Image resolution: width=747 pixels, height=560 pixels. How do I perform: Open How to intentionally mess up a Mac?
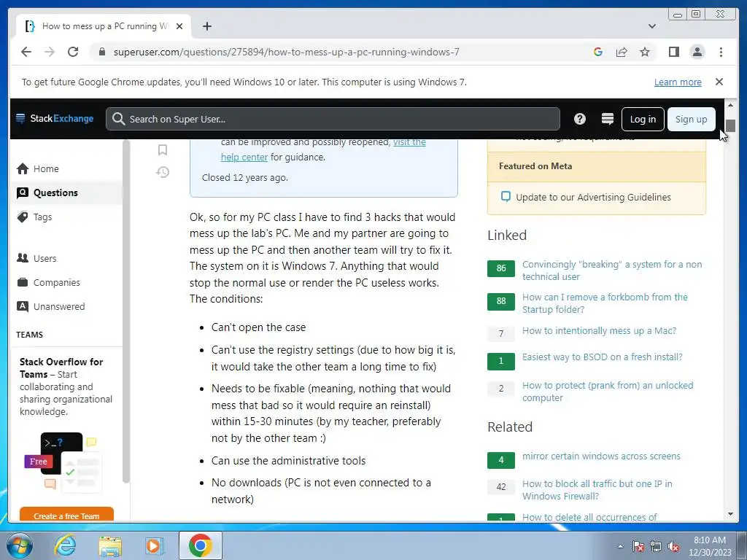coord(599,330)
